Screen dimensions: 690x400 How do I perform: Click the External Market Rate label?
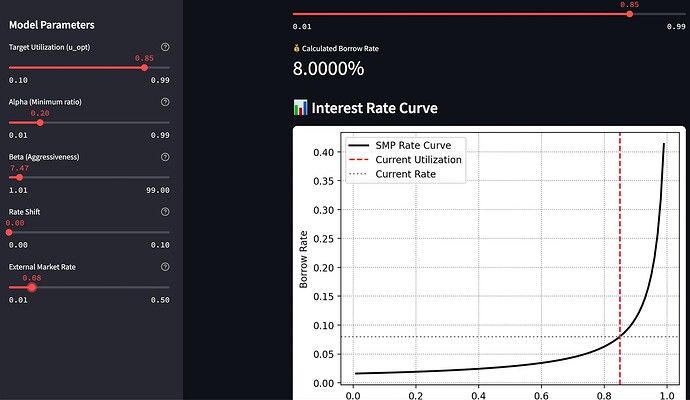[42, 267]
